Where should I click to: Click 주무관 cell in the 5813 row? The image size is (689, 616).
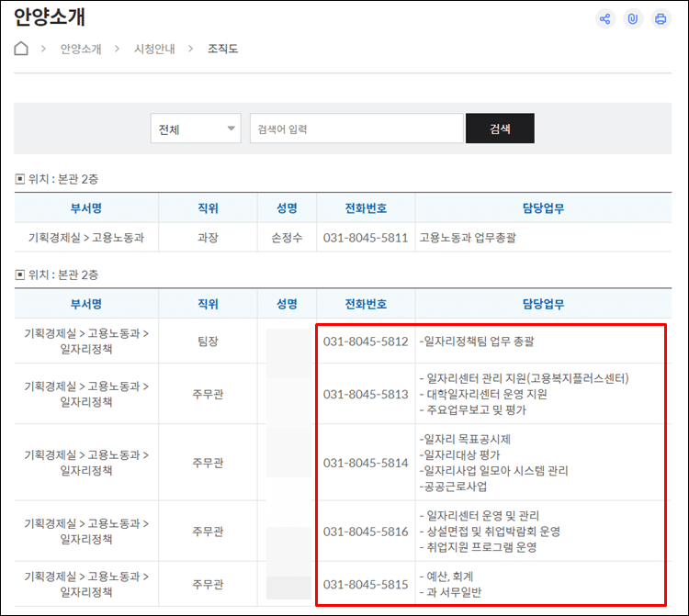208,394
